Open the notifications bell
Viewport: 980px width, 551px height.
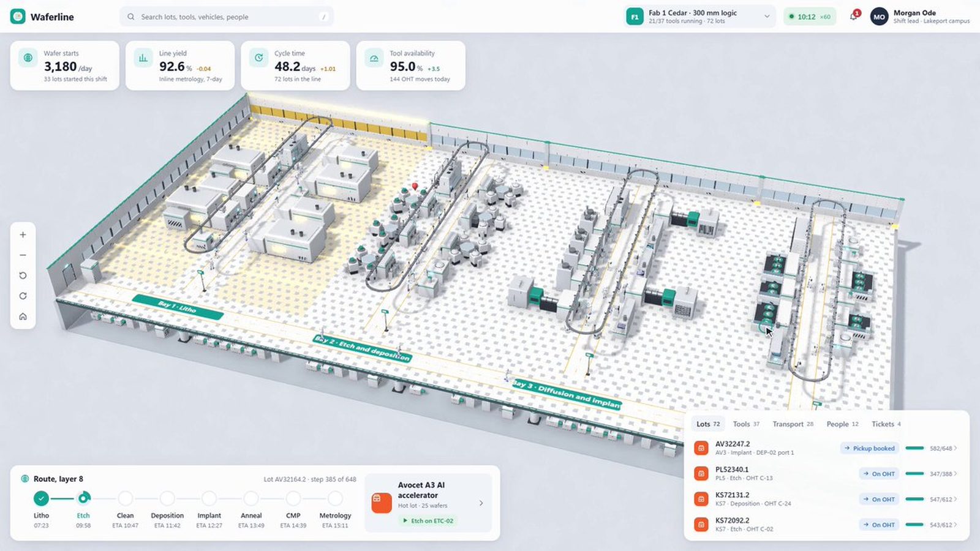tap(854, 17)
